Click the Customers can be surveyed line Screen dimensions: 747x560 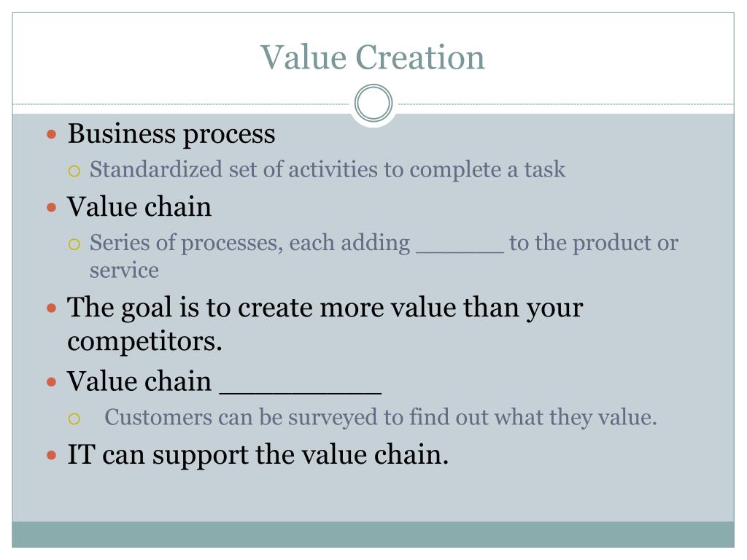click(x=381, y=418)
